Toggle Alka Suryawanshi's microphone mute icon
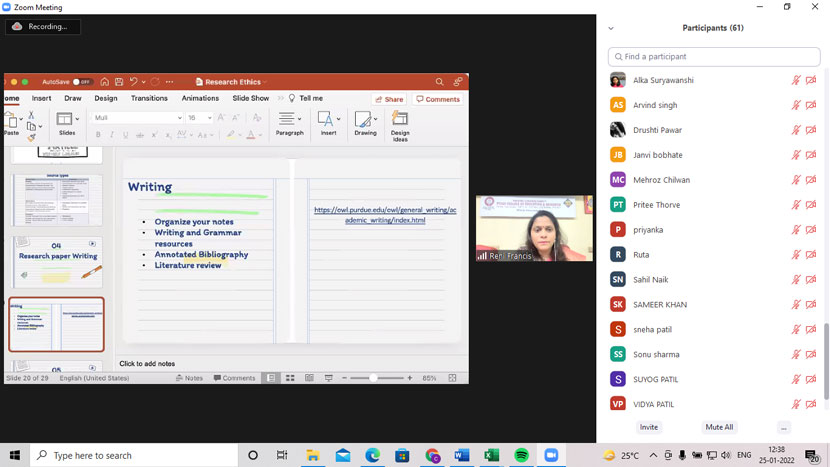 pos(796,80)
